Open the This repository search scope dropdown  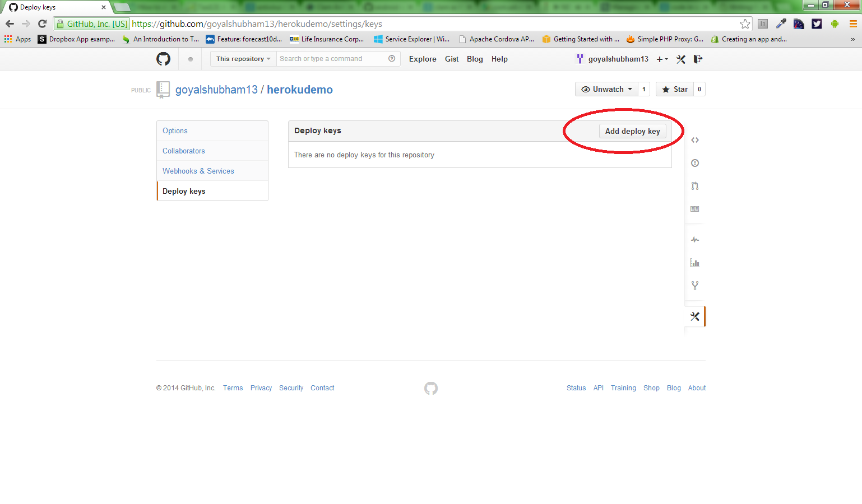point(243,59)
